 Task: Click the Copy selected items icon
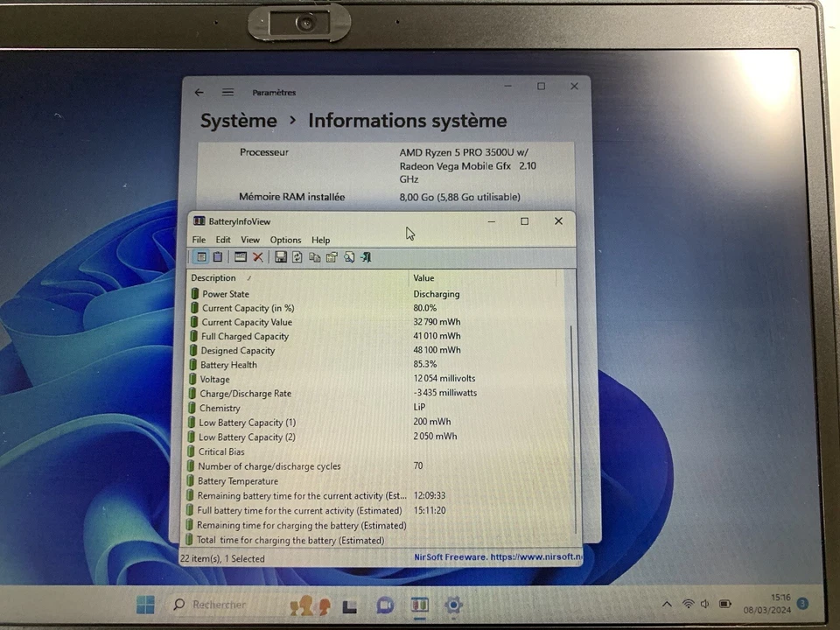tap(314, 257)
